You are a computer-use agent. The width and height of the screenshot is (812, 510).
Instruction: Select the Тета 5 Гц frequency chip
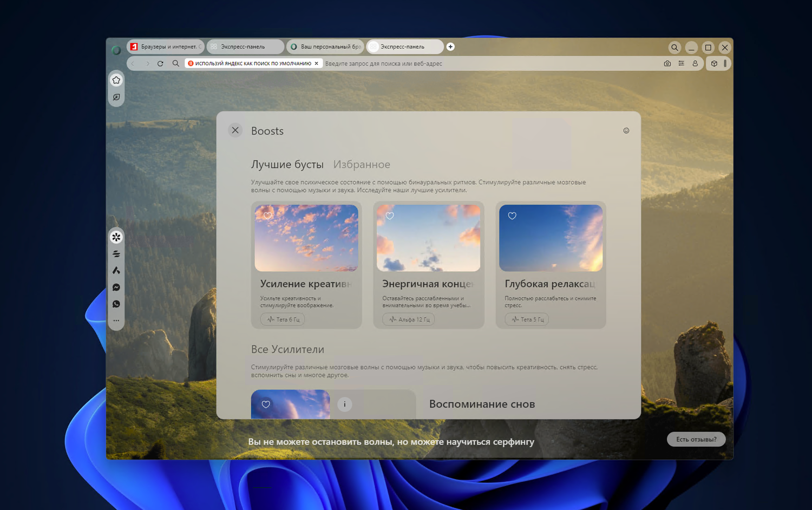[x=527, y=319]
